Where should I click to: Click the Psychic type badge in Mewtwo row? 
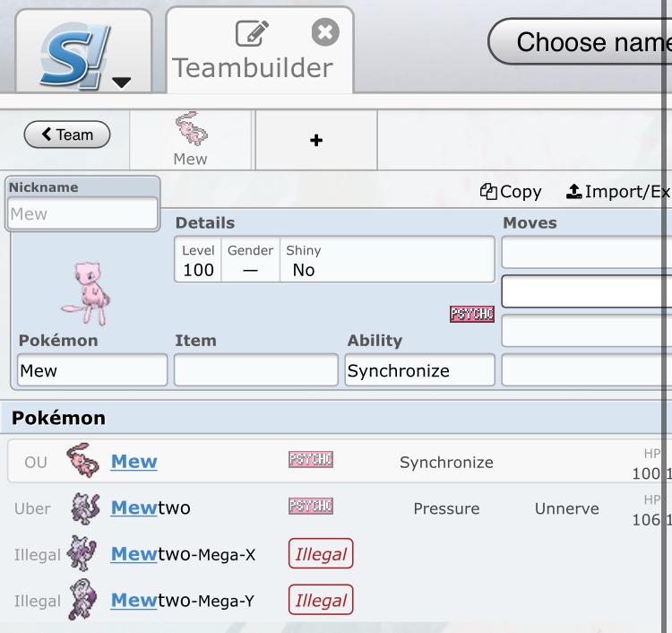pos(311,506)
